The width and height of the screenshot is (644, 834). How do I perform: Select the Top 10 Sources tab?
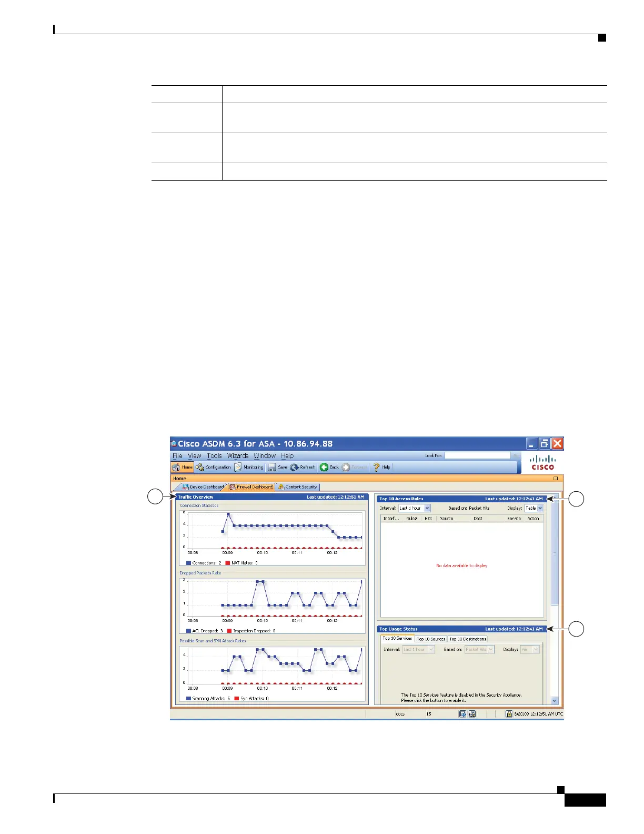431,639
